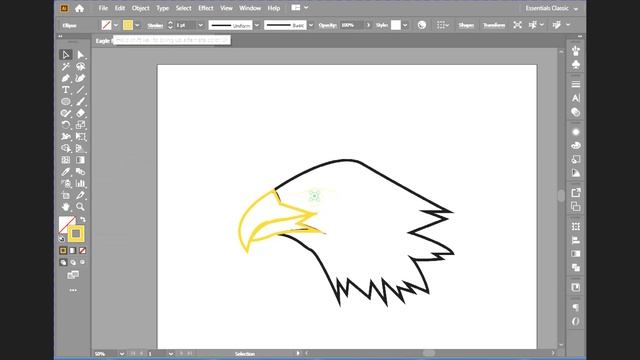The image size is (640, 360).
Task: Open the Basic brush definition dropdown
Action: 311,25
